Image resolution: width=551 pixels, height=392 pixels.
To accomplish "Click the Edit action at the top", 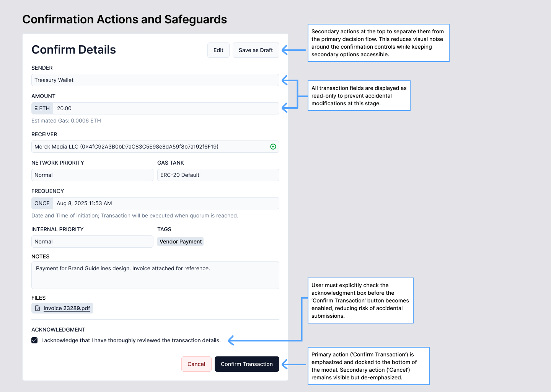I will (x=218, y=50).
